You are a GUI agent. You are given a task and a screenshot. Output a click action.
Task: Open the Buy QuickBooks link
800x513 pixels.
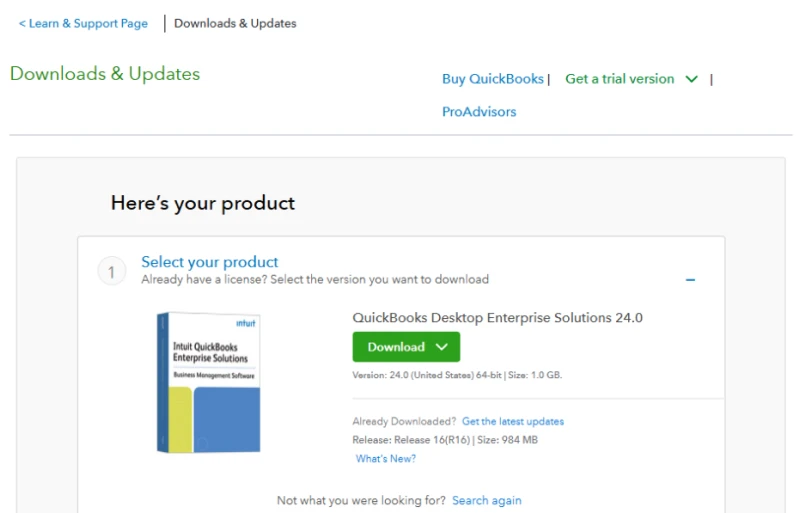click(x=493, y=79)
